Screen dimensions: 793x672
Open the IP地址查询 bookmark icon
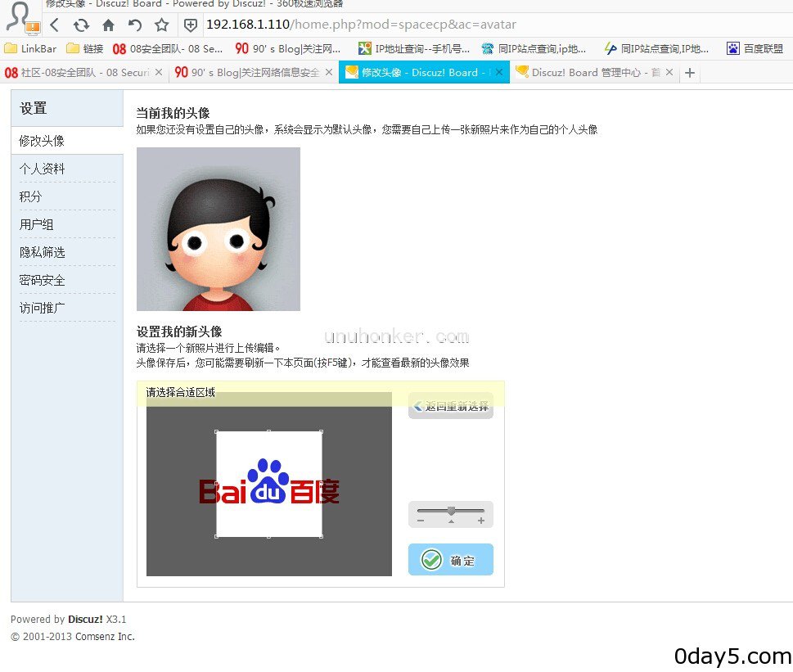(x=363, y=48)
